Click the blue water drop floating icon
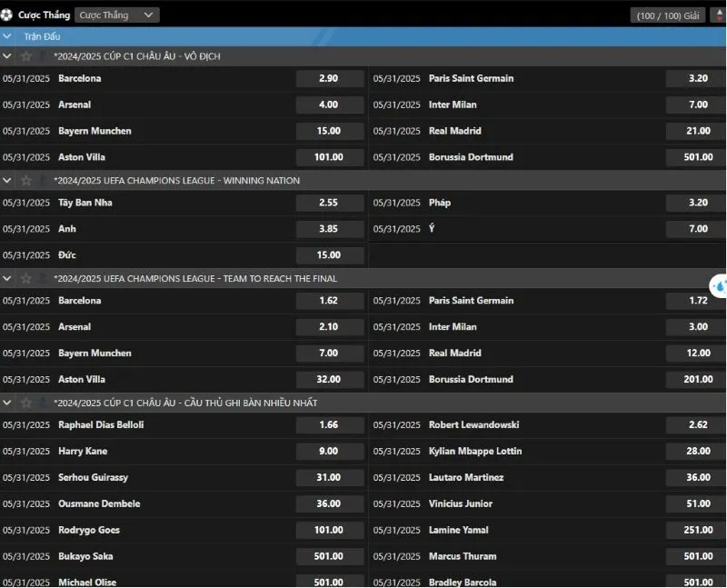This screenshot has height=588, width=727. coord(719,285)
